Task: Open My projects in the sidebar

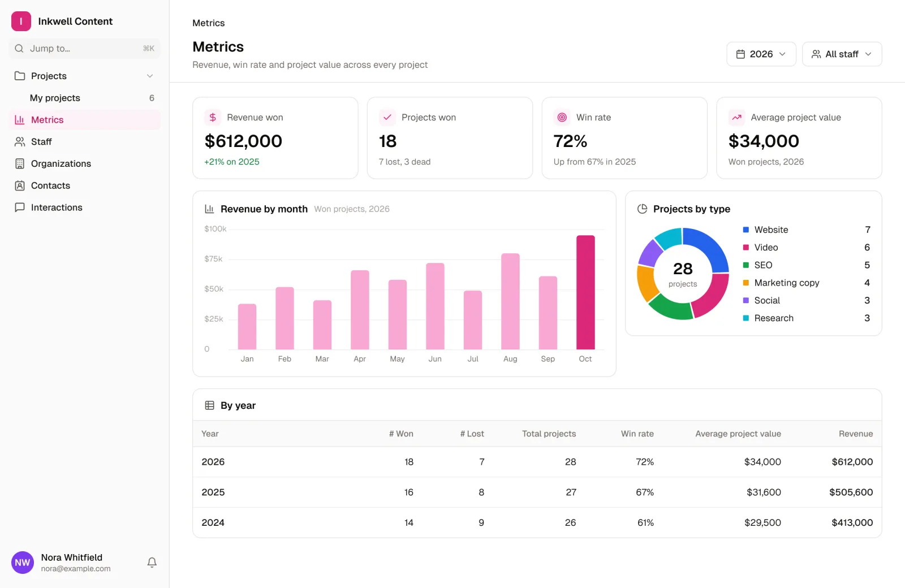Action: [85, 98]
